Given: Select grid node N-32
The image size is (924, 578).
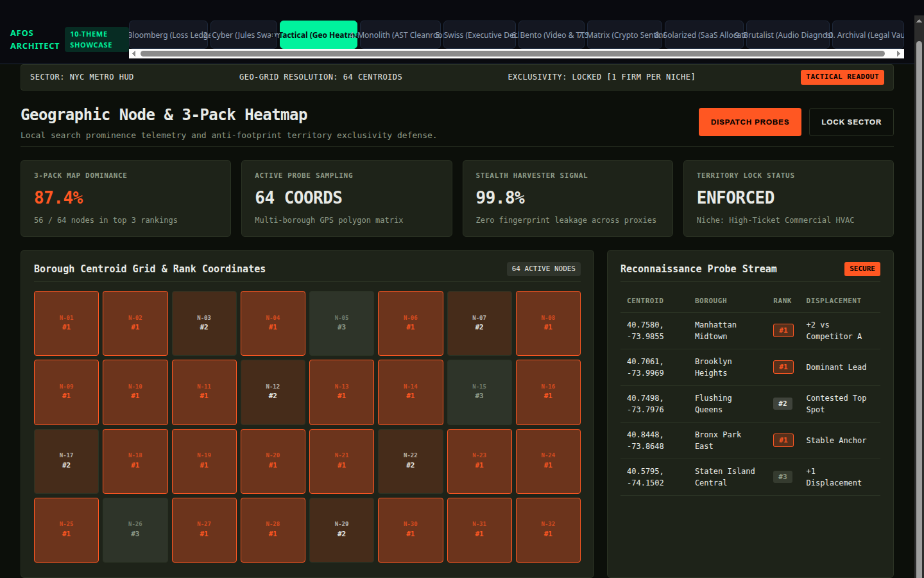Looking at the screenshot, I should click(x=548, y=530).
